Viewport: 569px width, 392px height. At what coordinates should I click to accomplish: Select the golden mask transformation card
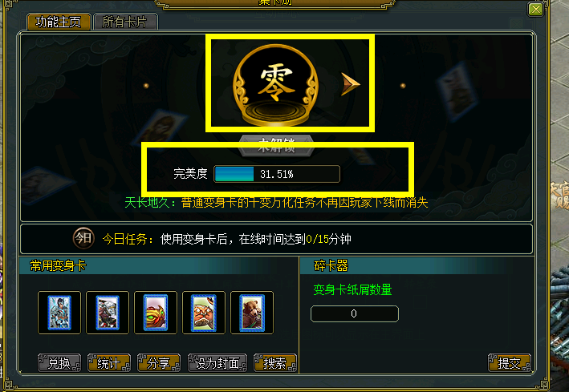pos(156,312)
